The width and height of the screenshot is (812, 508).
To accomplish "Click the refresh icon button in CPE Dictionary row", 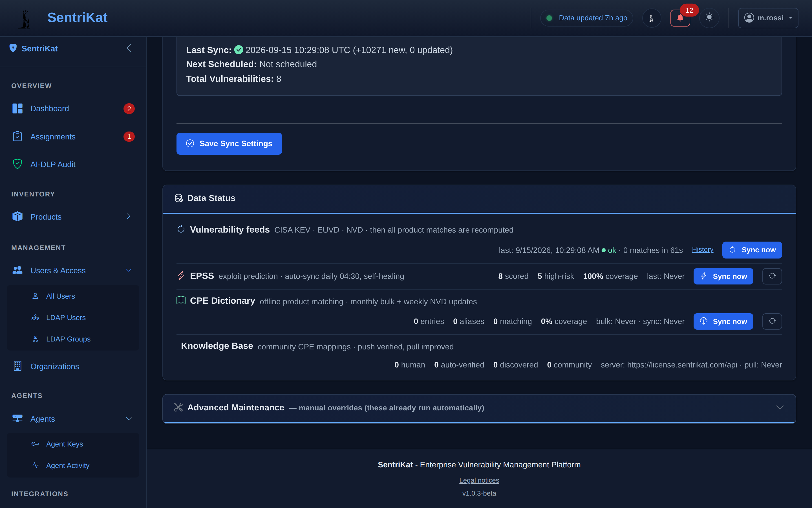I will tap(772, 321).
